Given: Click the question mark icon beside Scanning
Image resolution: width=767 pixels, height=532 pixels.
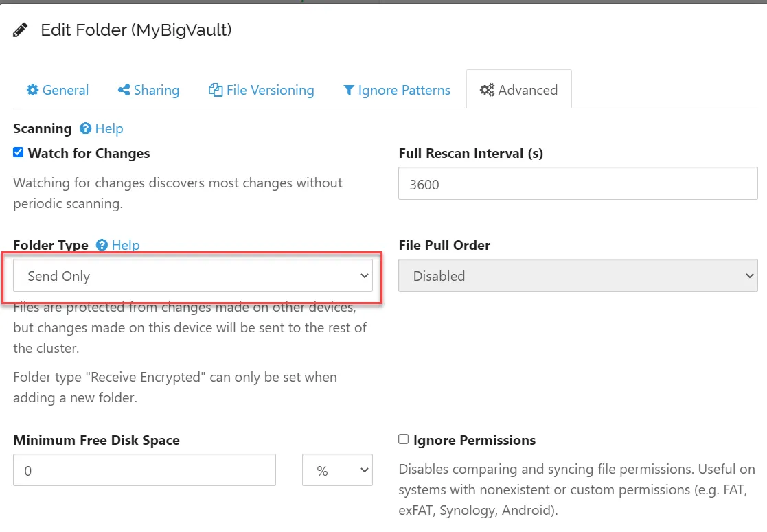Looking at the screenshot, I should point(86,128).
